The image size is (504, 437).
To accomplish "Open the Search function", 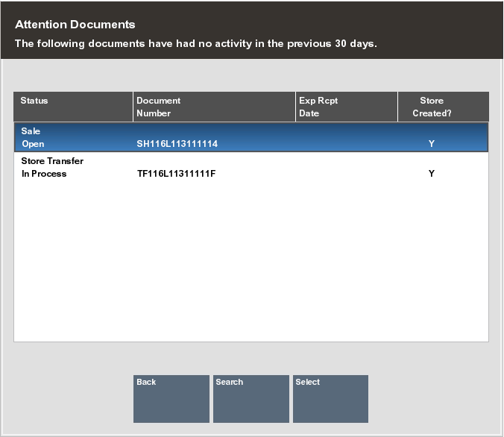I will (x=251, y=399).
